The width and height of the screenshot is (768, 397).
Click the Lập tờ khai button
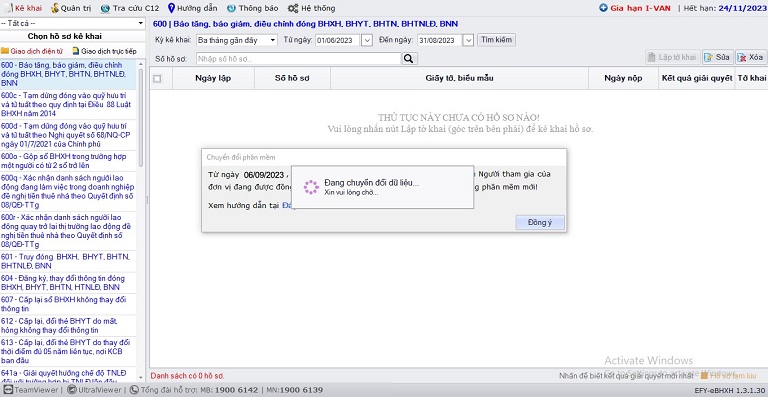point(672,57)
